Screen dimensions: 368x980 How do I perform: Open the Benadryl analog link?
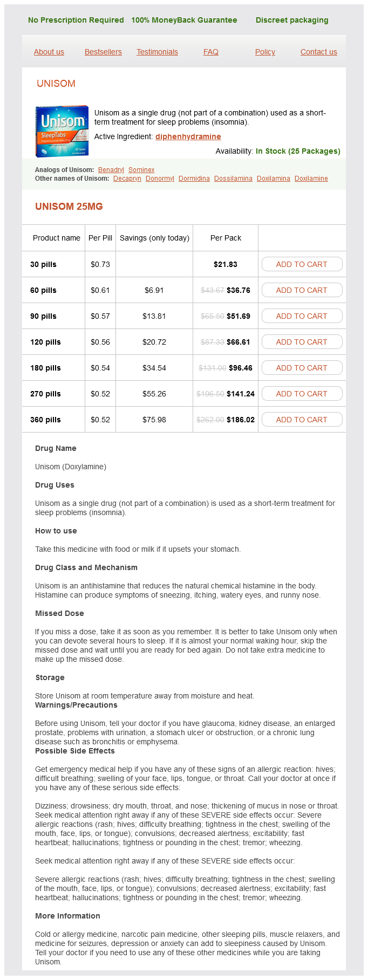tap(111, 170)
